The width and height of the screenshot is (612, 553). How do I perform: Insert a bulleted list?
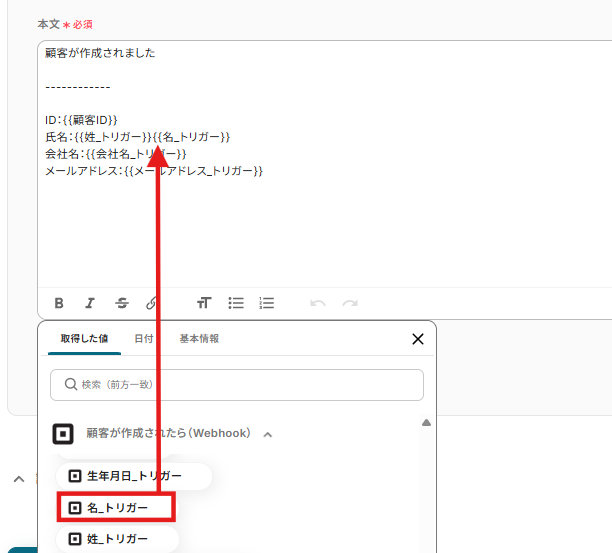[236, 303]
